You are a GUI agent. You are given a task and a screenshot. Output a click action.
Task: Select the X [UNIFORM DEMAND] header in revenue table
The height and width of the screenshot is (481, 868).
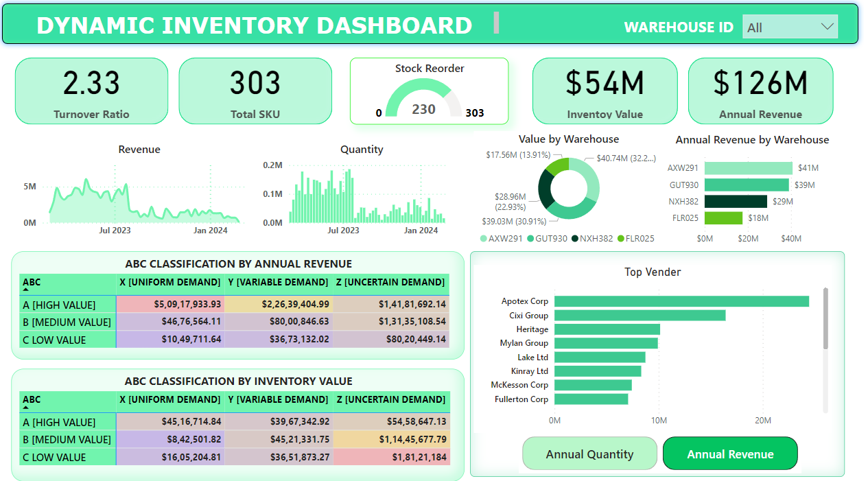tap(170, 282)
